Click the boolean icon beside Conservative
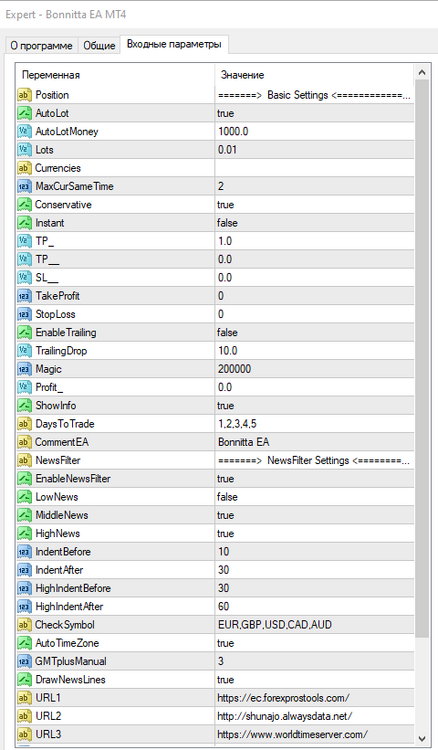 coord(24,204)
